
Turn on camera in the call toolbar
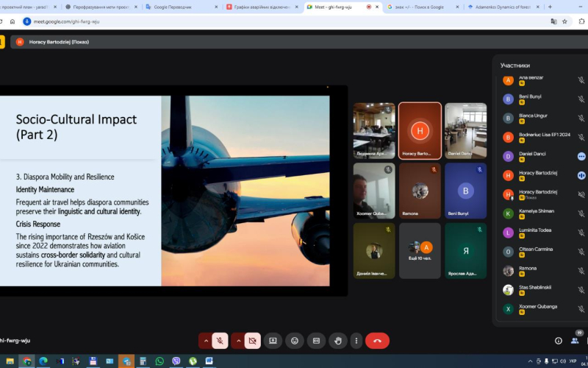pyautogui.click(x=252, y=341)
